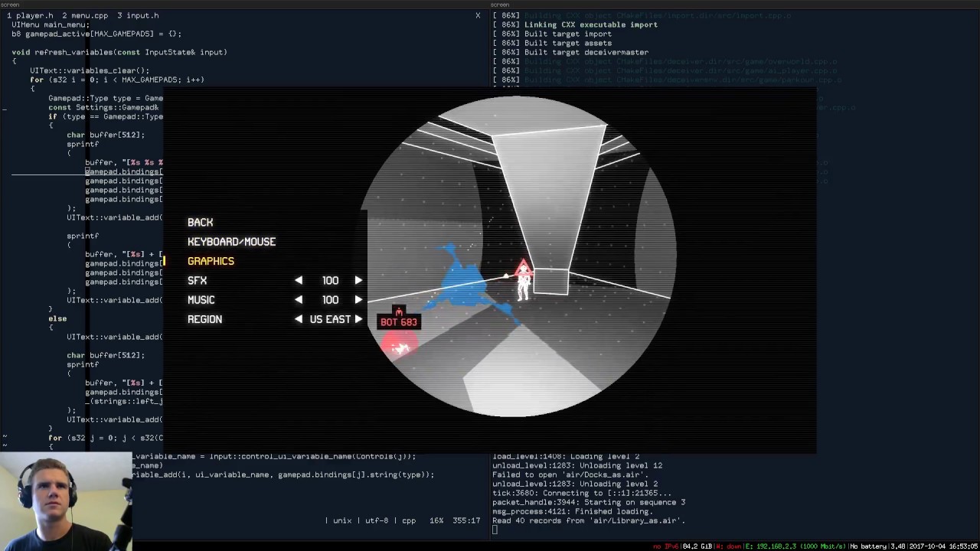
Task: Select the MUSIC menu label
Action: click(201, 300)
